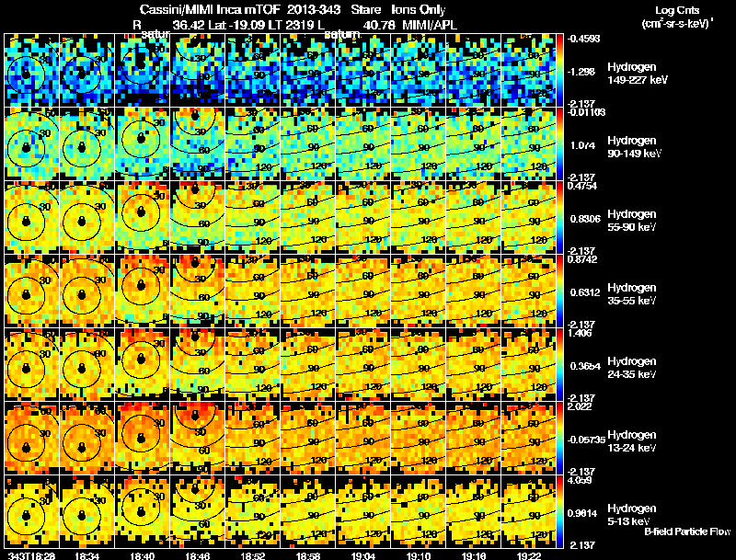The image size is (736, 560).
Task: Click the 'LT 2319' header value
Action: 289,25
